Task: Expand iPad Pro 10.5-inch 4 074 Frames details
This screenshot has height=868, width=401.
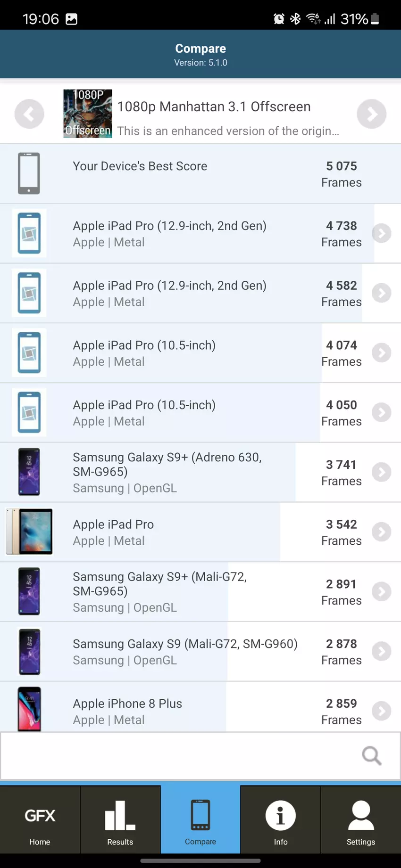Action: tap(381, 353)
